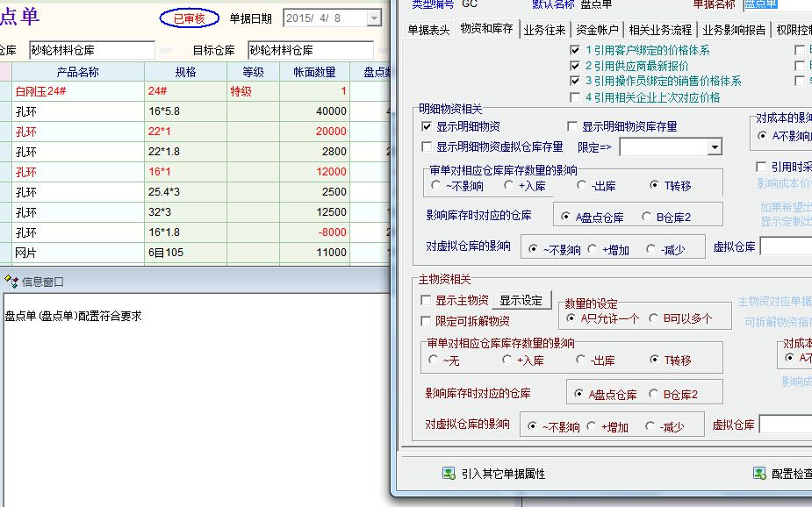This screenshot has height=507, width=812.
Task: Click the 引入其它单据属性 import icon
Action: point(449,474)
